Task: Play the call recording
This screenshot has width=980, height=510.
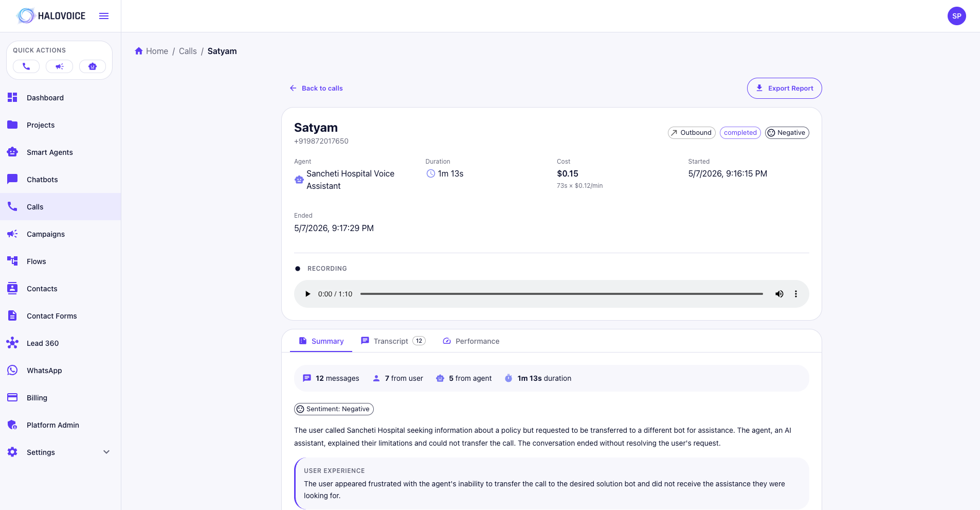Action: click(307, 294)
